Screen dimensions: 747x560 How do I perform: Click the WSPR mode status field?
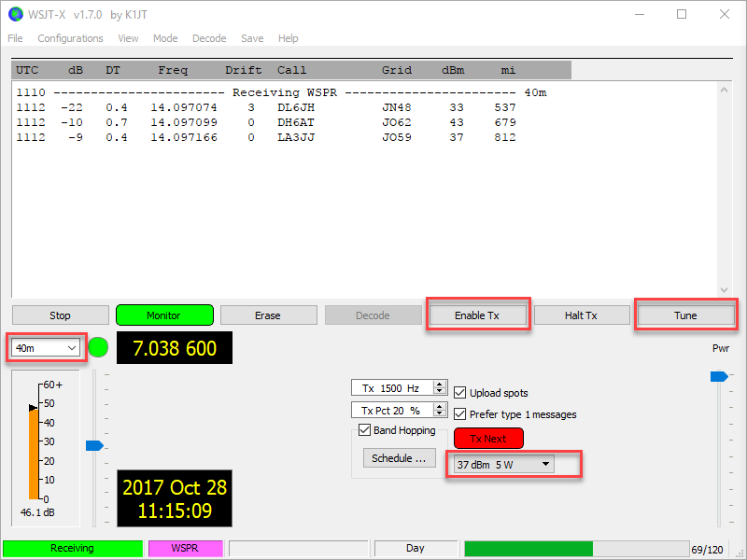185,548
